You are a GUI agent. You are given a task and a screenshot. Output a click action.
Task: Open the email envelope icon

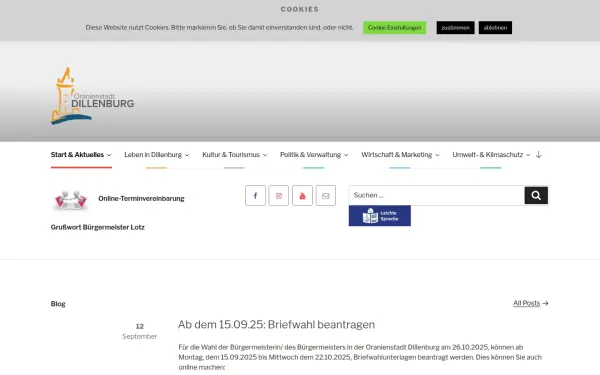[326, 196]
